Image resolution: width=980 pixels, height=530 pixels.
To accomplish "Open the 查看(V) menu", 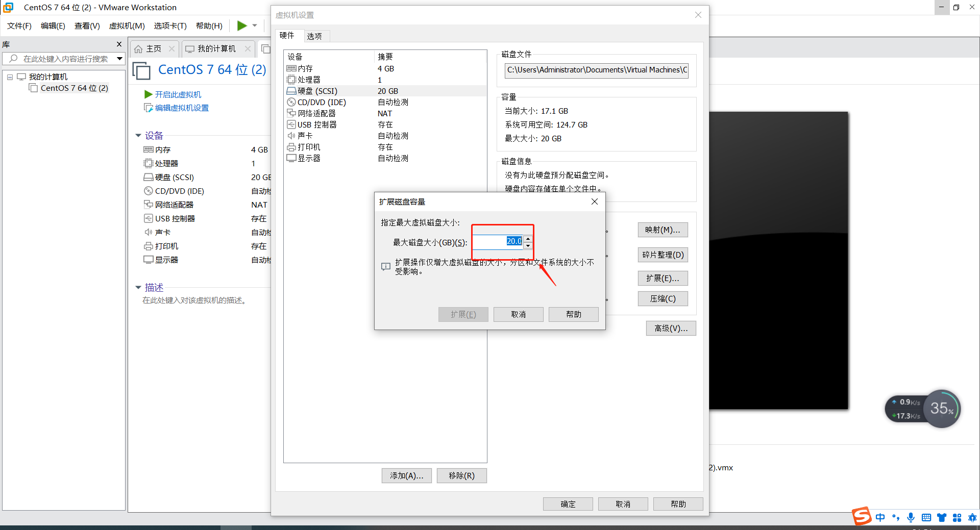I will click(87, 26).
